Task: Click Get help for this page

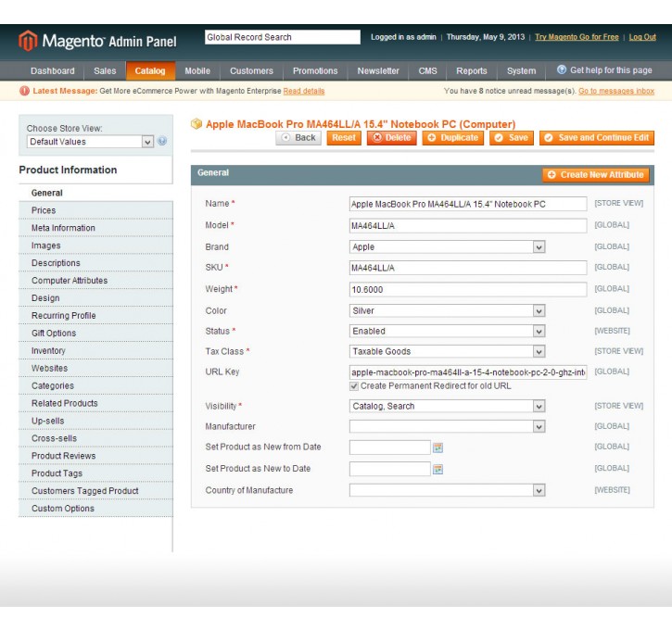Action: click(611, 70)
